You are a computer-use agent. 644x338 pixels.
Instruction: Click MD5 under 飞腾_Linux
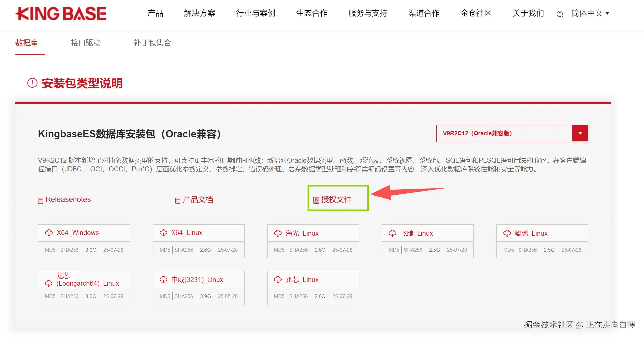(394, 250)
